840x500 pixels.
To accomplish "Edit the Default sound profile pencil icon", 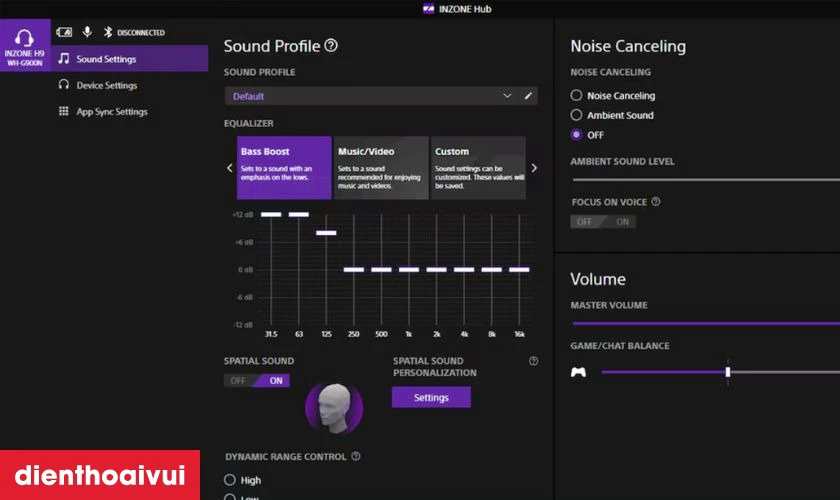I will 528,96.
